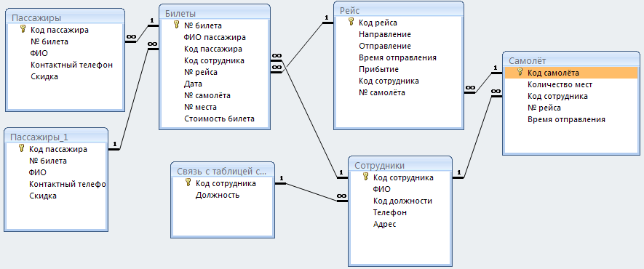Viewport: 644px width, 269px height.
Task: Select the Пассажиры table title bar
Action: pos(65,17)
